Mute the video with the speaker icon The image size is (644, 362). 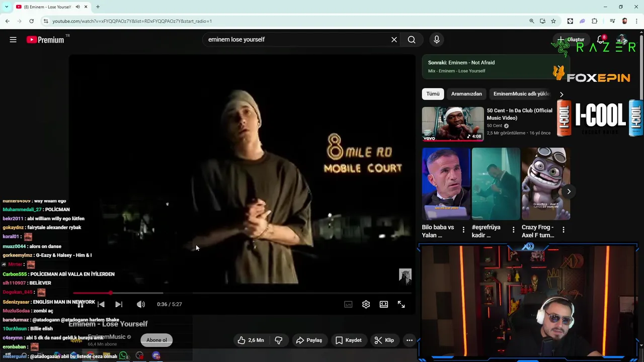click(141, 304)
